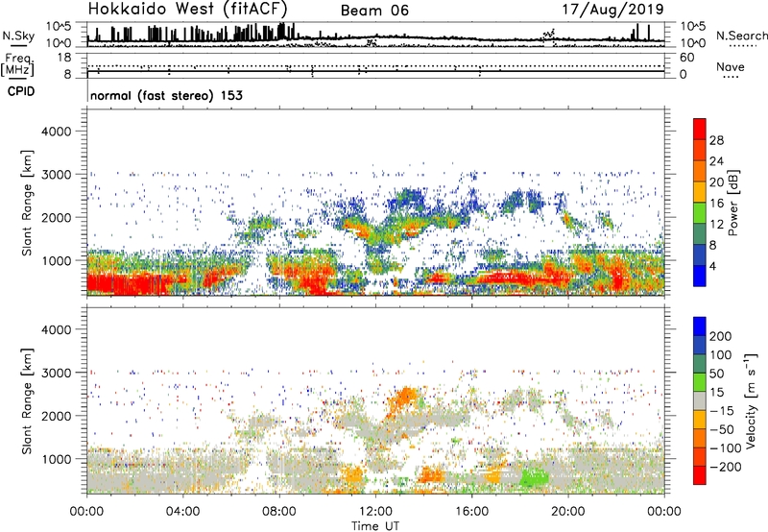The height and width of the screenshot is (532, 768).
Task: Click the '4000' tick of the power panel
Action: pos(57,132)
